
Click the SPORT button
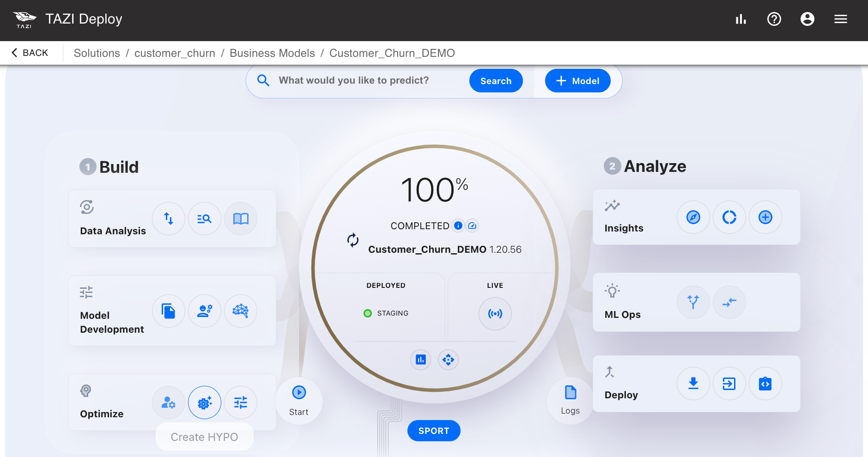tap(434, 431)
